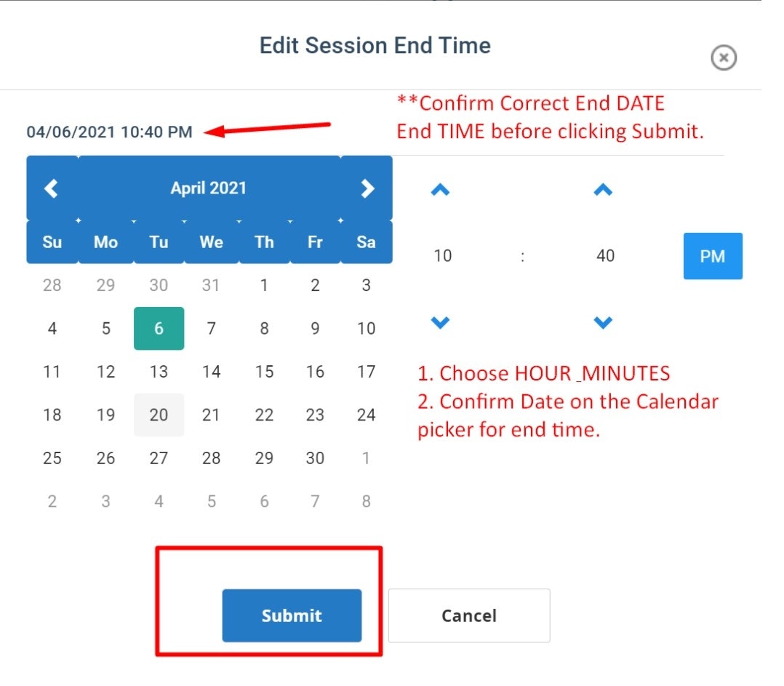This screenshot has width=784, height=686.
Task: Increase the hour value with up arrow
Action: click(x=441, y=191)
